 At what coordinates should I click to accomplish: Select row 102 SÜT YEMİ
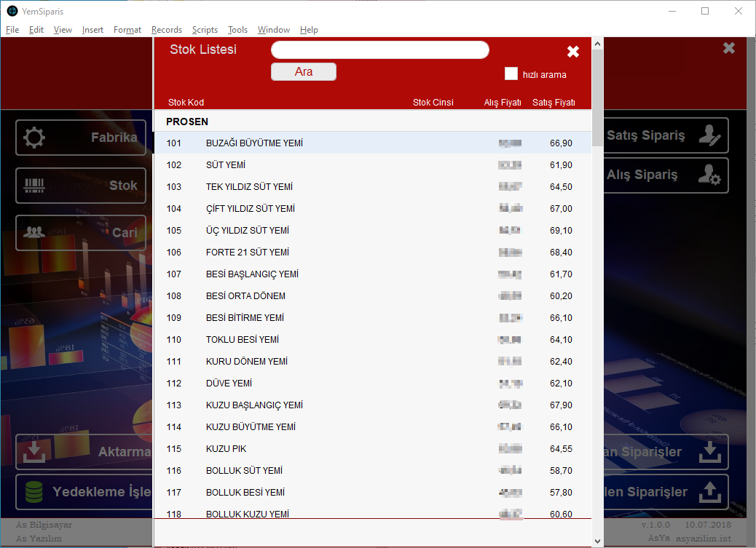372,164
